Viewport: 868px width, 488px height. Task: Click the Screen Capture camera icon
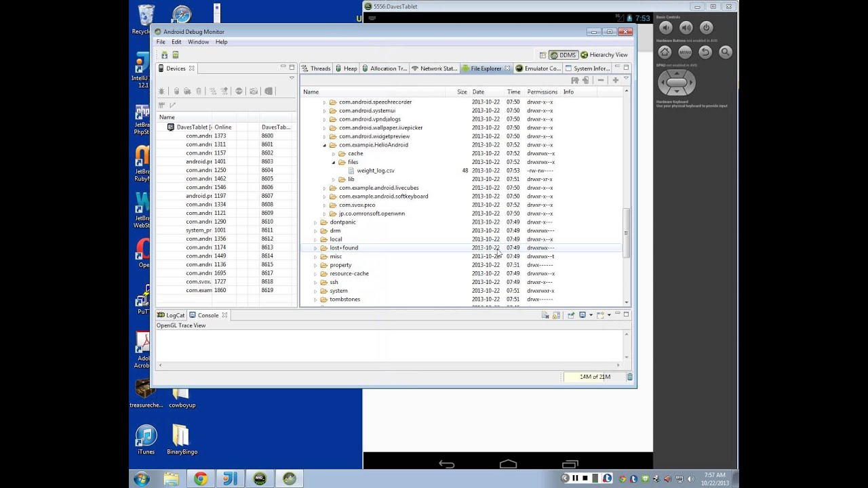[x=254, y=91]
